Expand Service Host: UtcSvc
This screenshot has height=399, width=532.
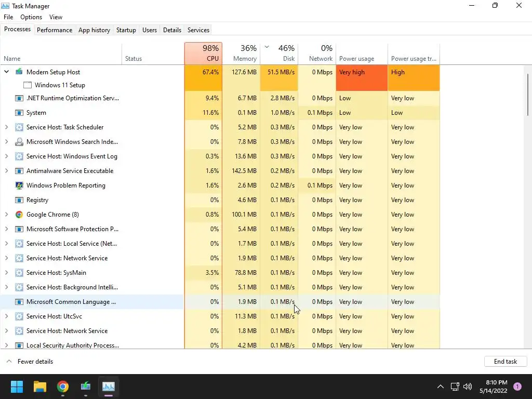6,316
